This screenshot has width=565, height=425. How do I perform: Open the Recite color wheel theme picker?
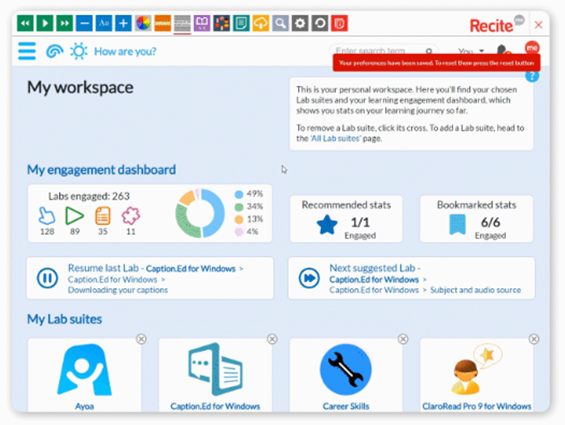(x=143, y=23)
